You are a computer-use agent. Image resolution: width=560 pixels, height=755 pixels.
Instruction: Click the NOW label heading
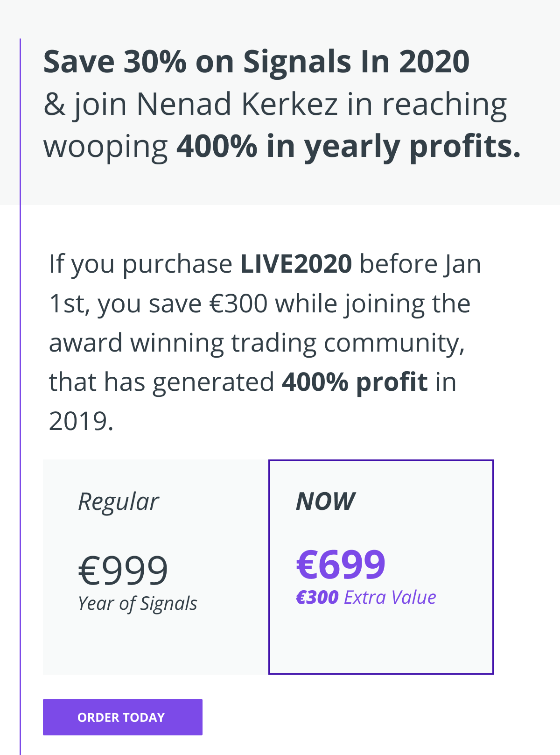coord(326,501)
